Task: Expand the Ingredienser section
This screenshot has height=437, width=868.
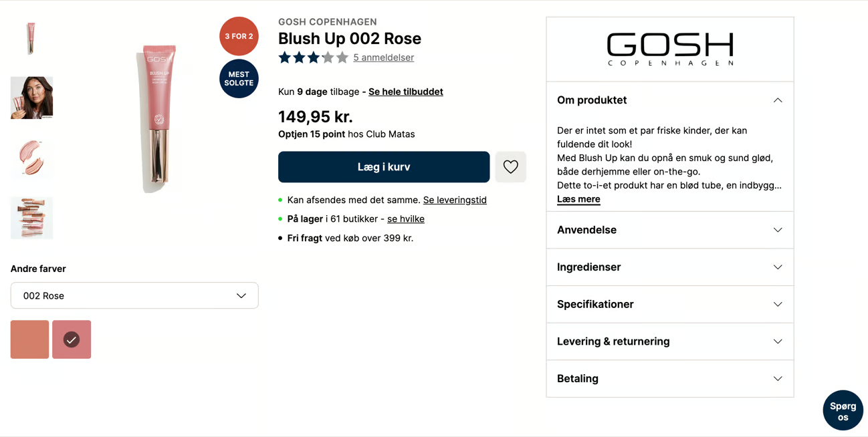Action: [669, 267]
